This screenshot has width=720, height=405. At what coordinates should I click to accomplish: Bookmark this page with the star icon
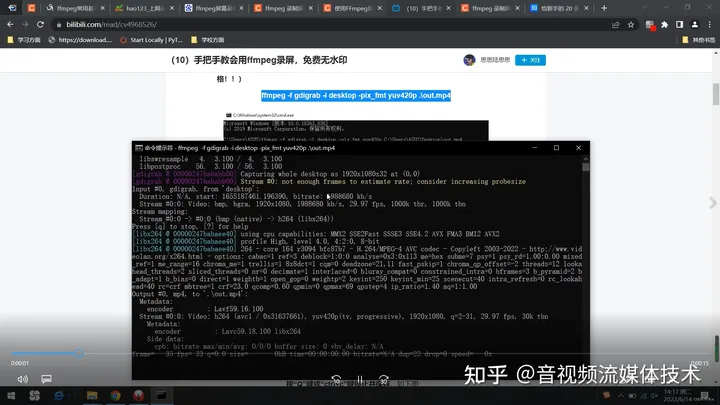(631, 25)
